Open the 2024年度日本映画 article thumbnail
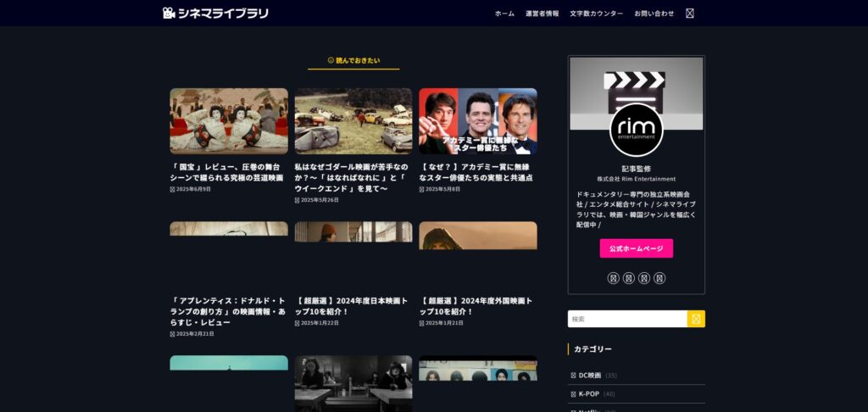 [353, 231]
